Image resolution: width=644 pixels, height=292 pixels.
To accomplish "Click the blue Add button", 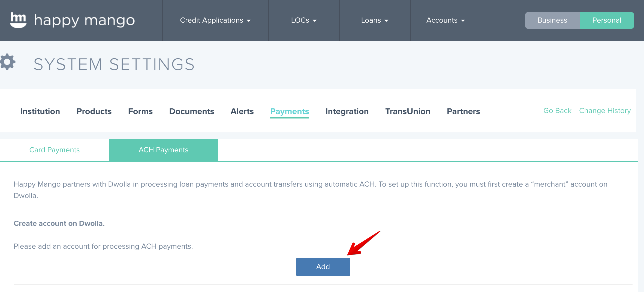I will [323, 267].
